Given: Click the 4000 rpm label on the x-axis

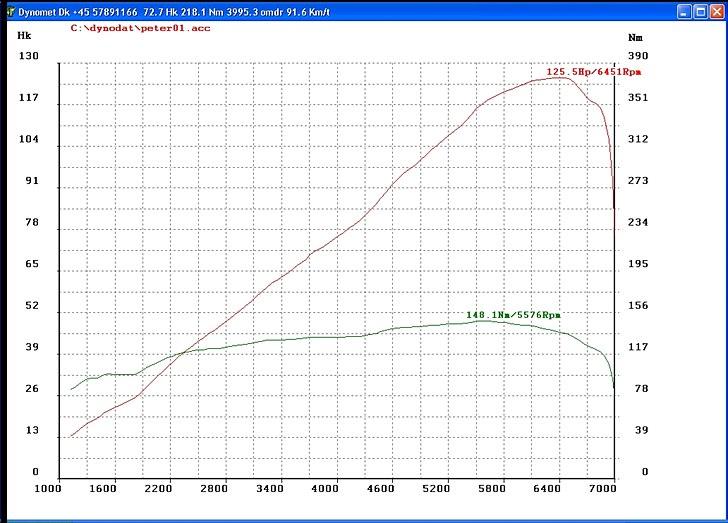Looking at the screenshot, I should [x=324, y=488].
